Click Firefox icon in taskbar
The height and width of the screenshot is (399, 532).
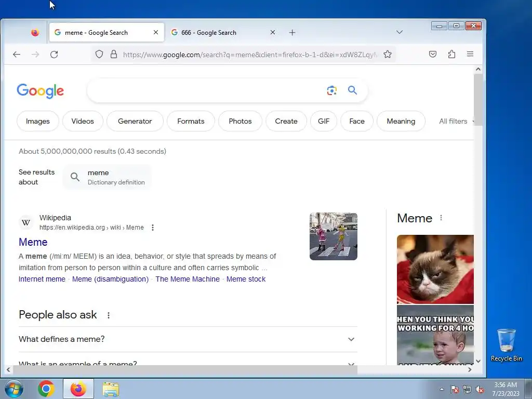[x=78, y=389]
